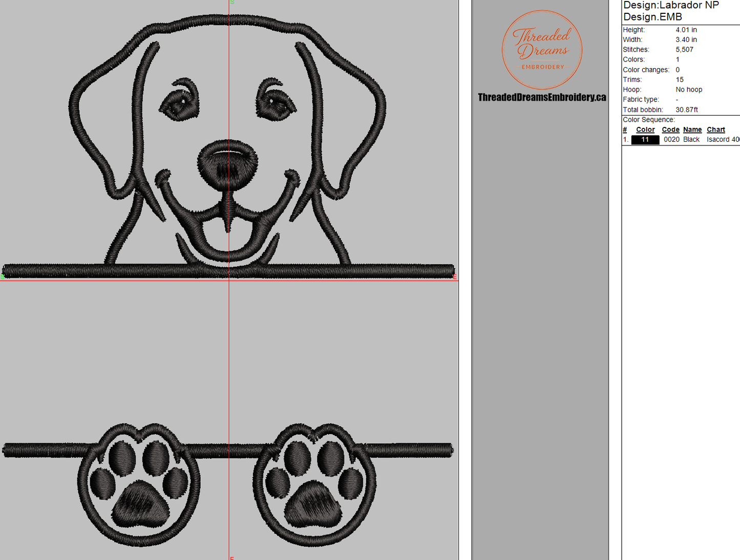Click the Name column header
Viewport: 740px width, 560px height.
point(692,130)
